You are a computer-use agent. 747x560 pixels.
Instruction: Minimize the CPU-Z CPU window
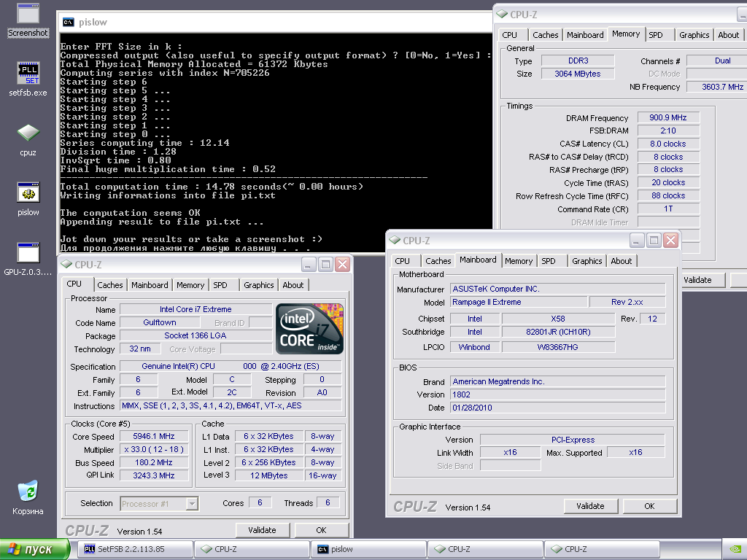[x=309, y=264]
